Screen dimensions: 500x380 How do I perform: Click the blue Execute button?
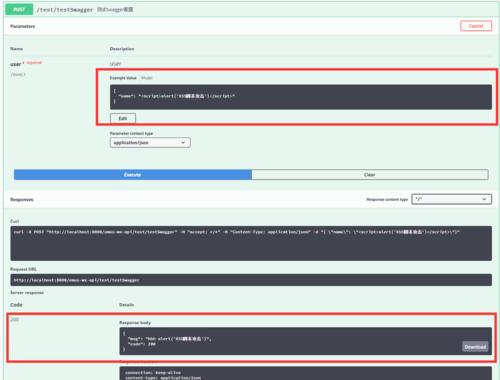tap(133, 175)
